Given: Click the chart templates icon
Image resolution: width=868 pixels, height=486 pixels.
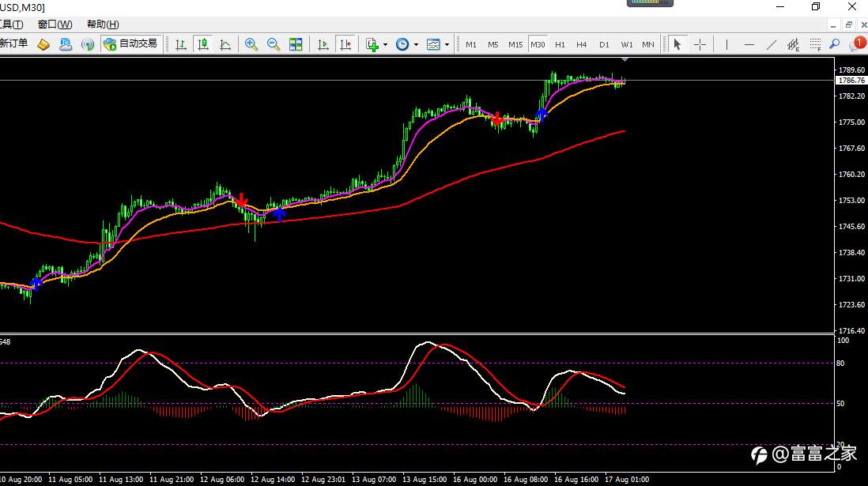Looking at the screenshot, I should pyautogui.click(x=433, y=44).
